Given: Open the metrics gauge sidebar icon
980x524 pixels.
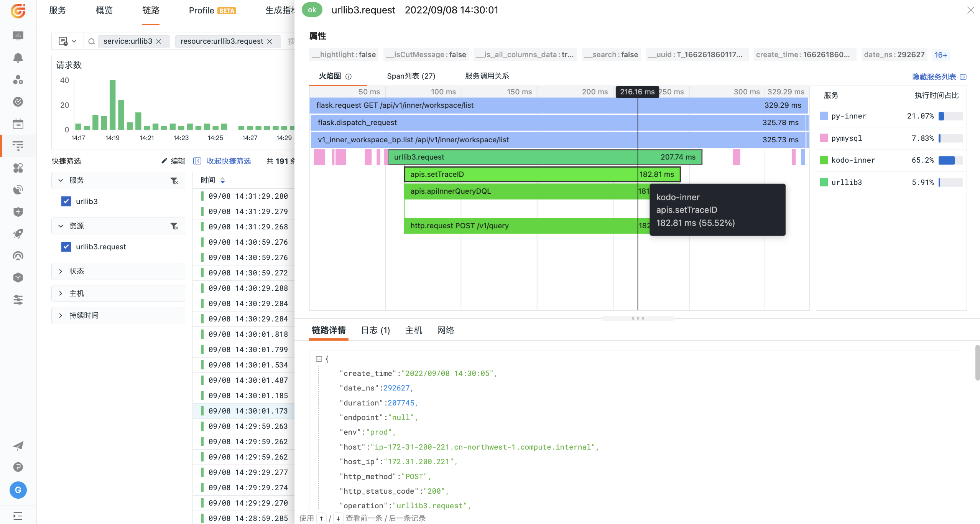Looking at the screenshot, I should [x=18, y=102].
